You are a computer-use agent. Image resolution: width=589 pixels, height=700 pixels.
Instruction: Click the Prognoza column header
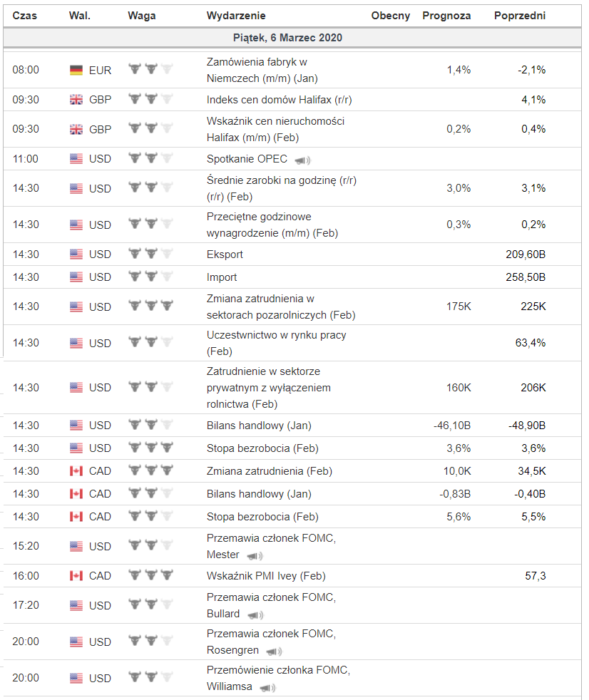click(446, 15)
